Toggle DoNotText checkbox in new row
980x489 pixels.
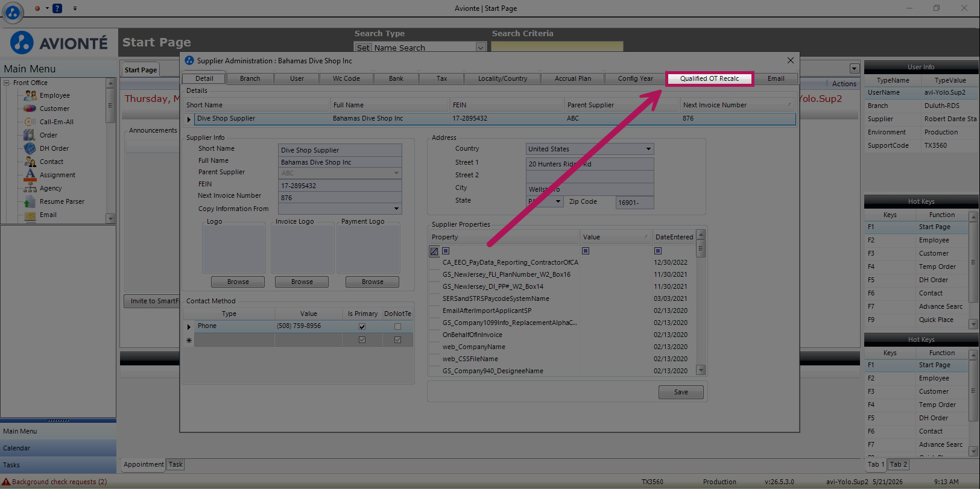point(397,339)
